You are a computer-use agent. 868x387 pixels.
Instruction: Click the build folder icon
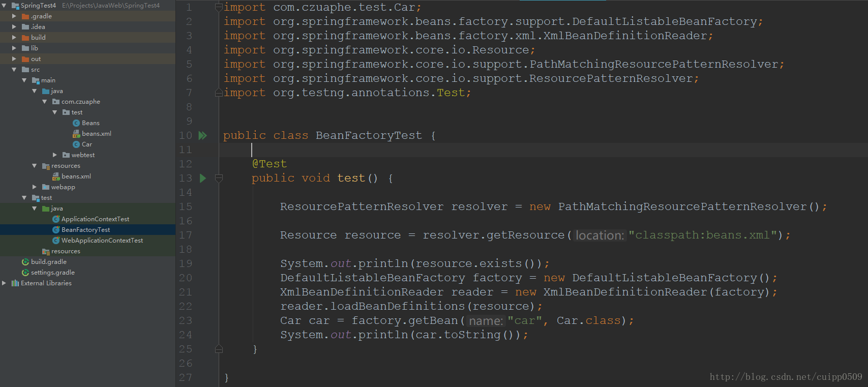pyautogui.click(x=25, y=38)
